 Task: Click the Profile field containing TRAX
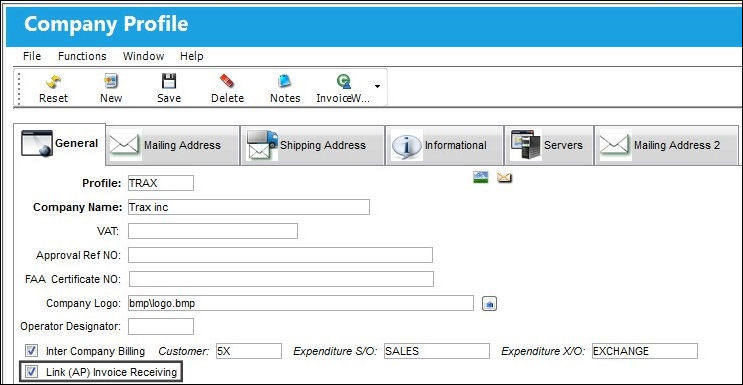pos(161,183)
